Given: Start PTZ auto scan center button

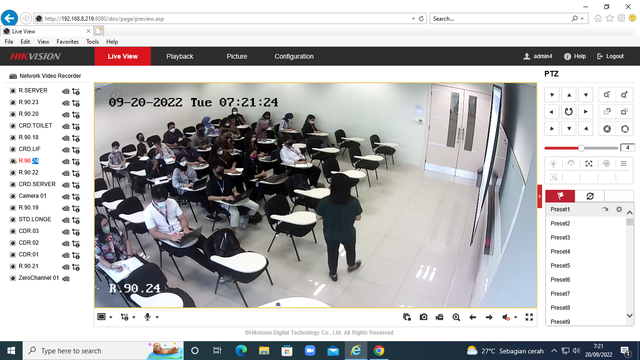Looking at the screenshot, I should (x=569, y=112).
